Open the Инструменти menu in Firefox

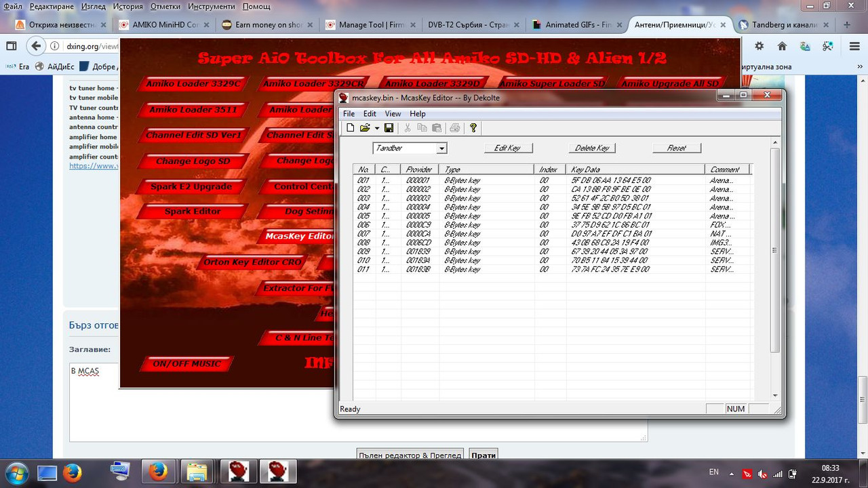coord(212,6)
